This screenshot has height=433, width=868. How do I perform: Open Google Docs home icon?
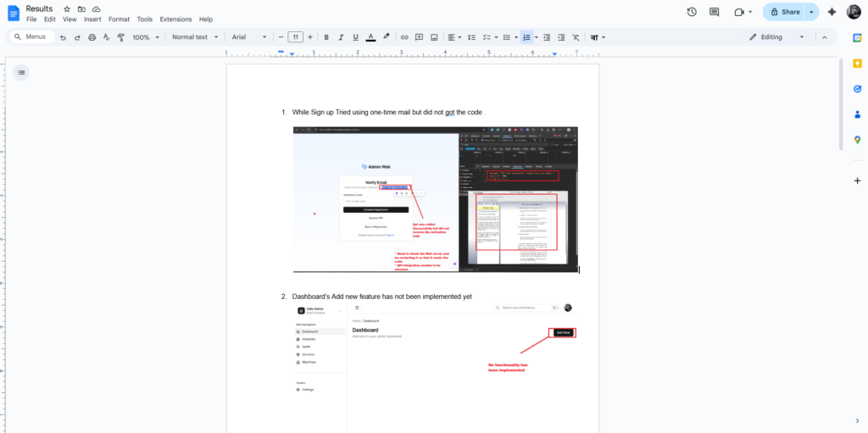pos(14,13)
